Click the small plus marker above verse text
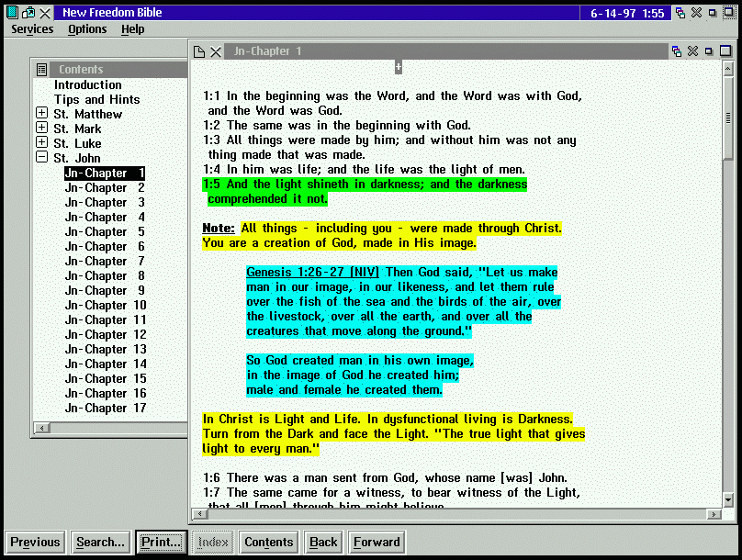The image size is (742, 560). pyautogui.click(x=398, y=67)
